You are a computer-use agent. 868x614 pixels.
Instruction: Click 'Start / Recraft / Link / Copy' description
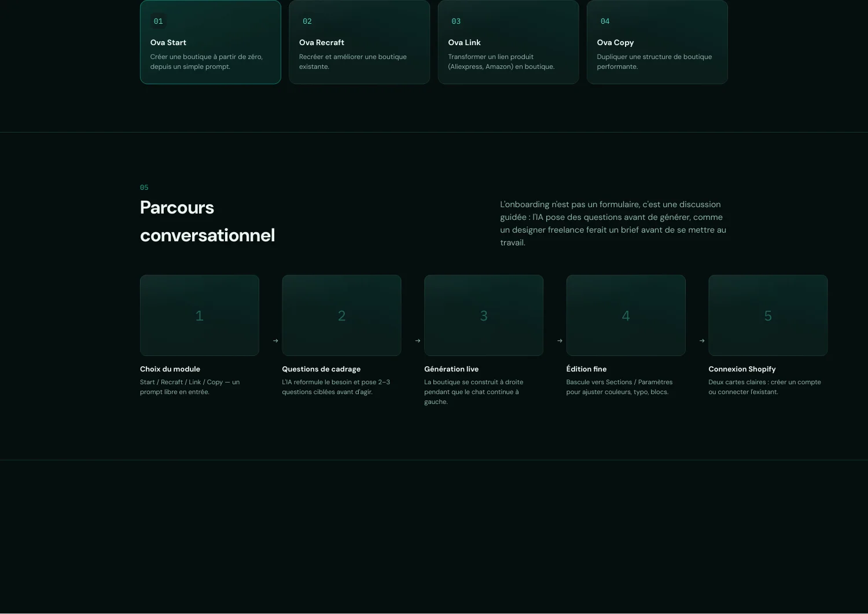tap(190, 387)
